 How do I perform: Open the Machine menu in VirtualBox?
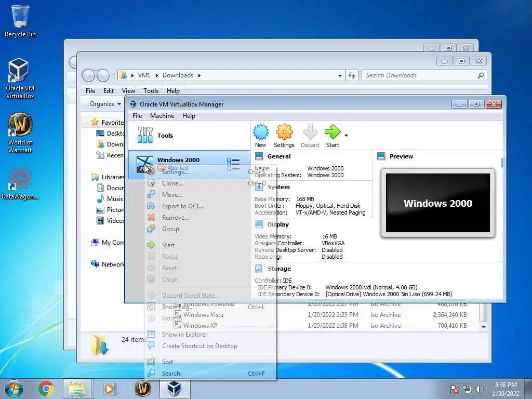(x=162, y=116)
